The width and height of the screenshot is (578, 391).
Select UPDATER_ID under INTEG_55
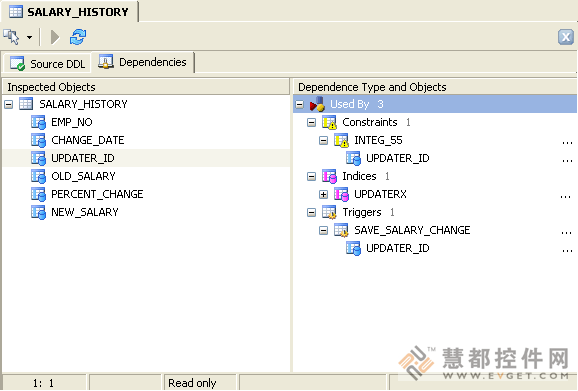(x=398, y=158)
